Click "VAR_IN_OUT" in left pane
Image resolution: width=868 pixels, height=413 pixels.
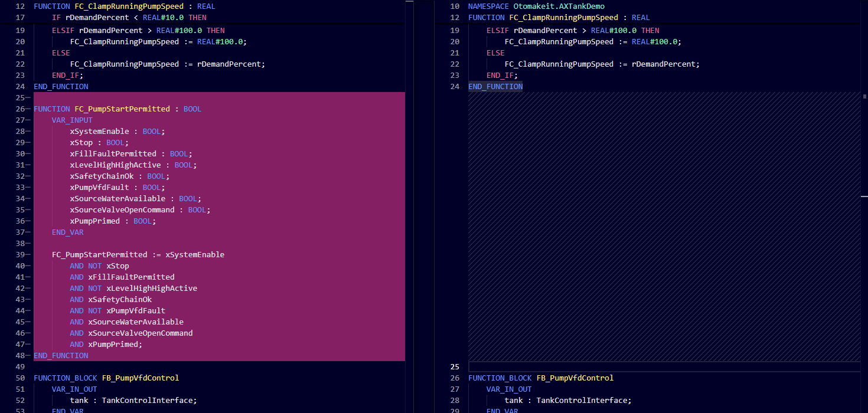click(74, 389)
